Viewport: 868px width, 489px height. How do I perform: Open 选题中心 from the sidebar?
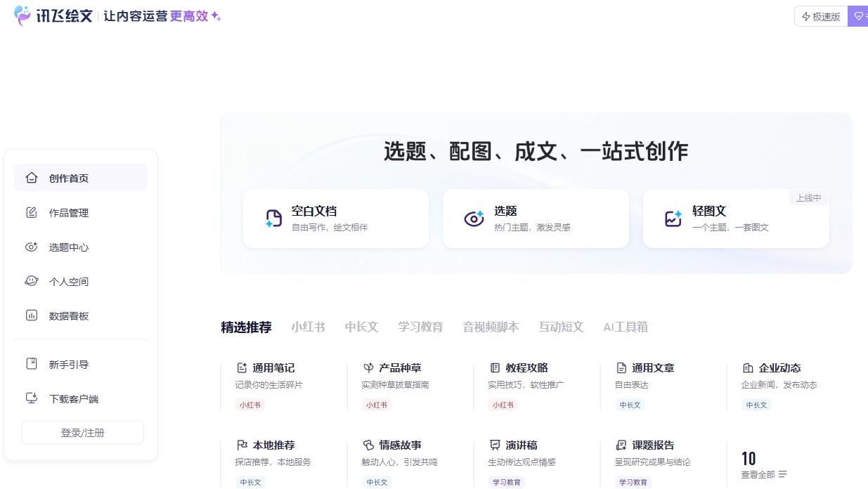pyautogui.click(x=69, y=247)
